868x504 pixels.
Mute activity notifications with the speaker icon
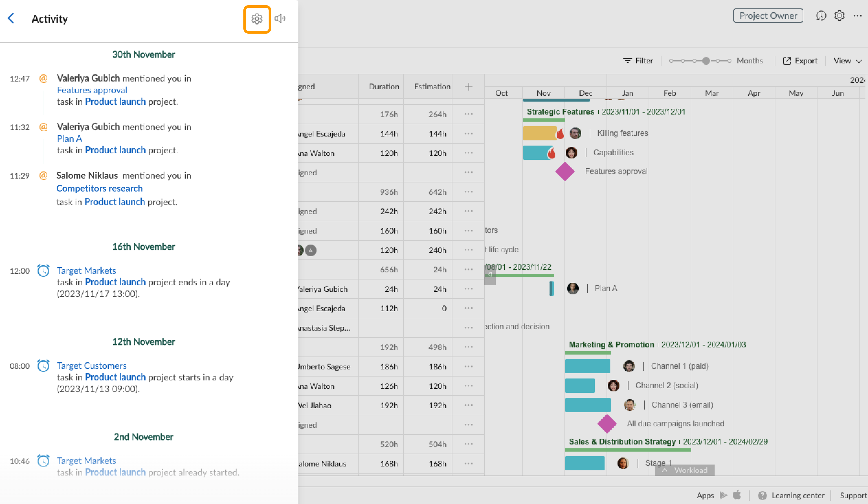(280, 18)
